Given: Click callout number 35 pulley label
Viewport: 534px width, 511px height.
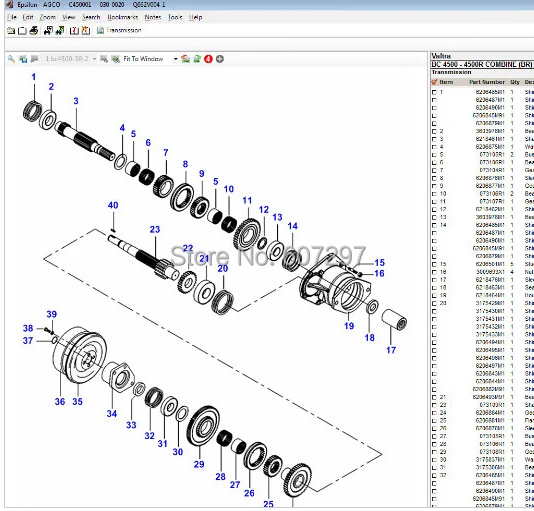Looking at the screenshot, I should (x=77, y=402).
